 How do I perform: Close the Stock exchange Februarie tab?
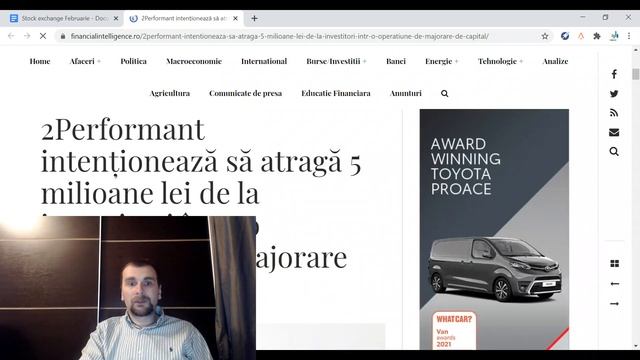(116, 18)
